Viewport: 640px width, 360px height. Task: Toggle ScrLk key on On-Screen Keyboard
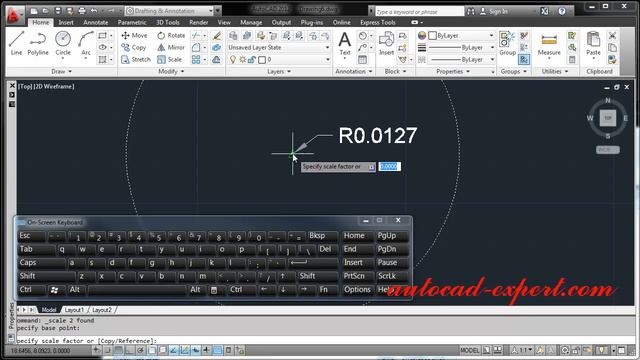pos(392,276)
